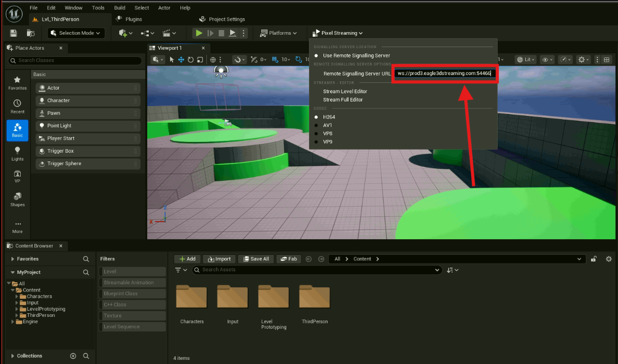Click the Import button
Image resolution: width=618 pixels, height=364 pixels.
click(219, 259)
